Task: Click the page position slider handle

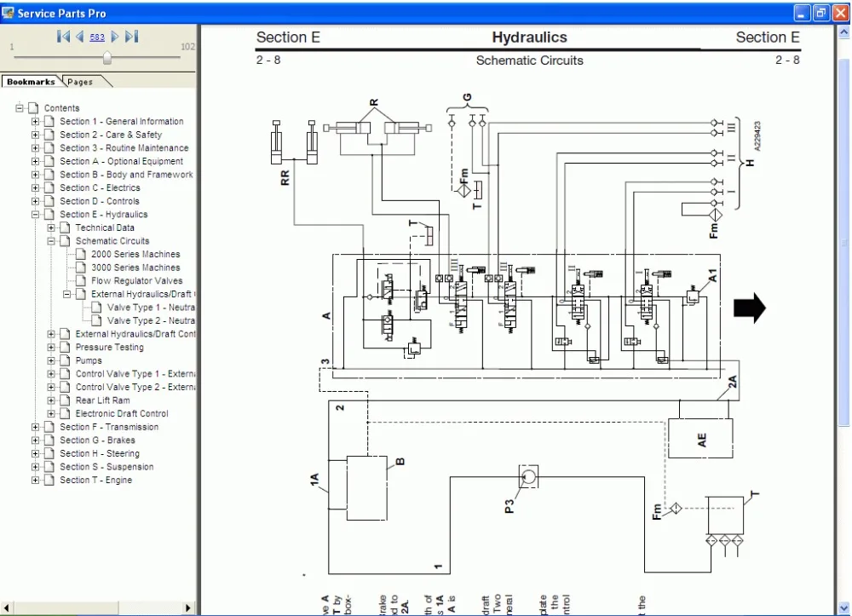Action: (107, 58)
